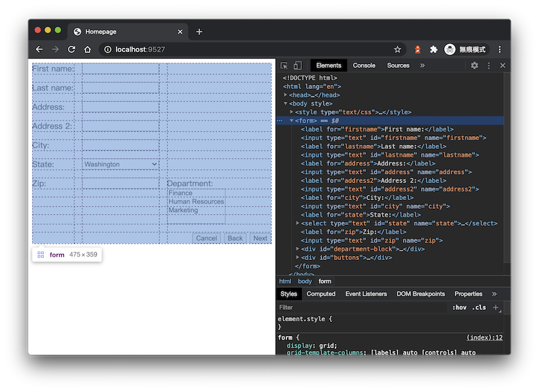Open the browser home page
Image resolution: width=539 pixels, height=392 pixels.
tap(88, 49)
